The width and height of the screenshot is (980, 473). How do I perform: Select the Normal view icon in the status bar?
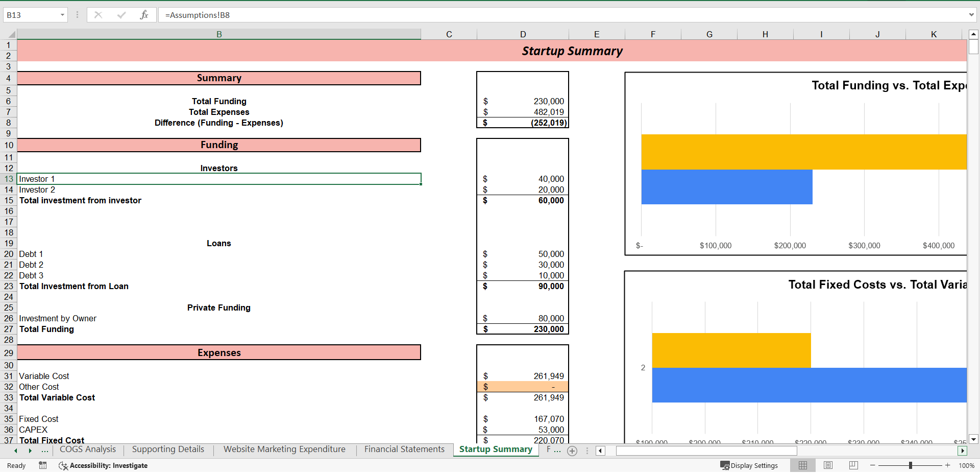coord(802,465)
